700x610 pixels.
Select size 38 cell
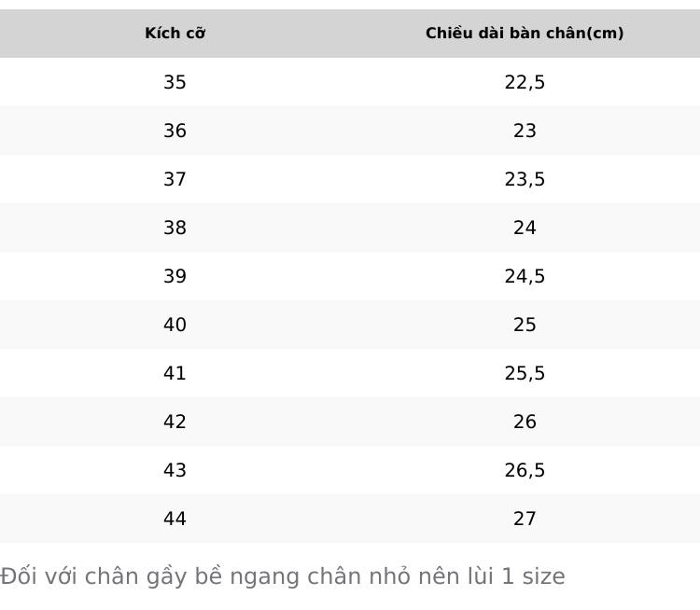coord(175,228)
